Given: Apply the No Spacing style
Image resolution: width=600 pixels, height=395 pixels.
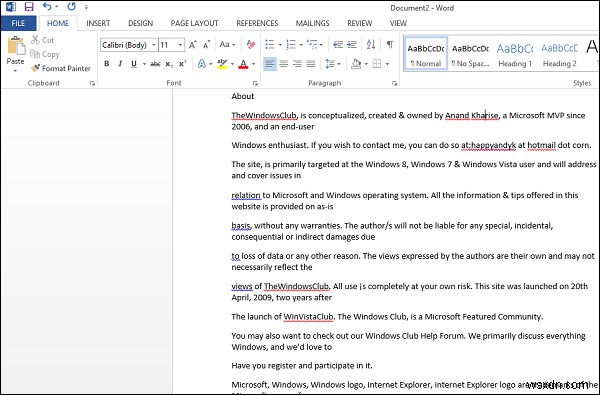Looking at the screenshot, I should click(x=470, y=53).
